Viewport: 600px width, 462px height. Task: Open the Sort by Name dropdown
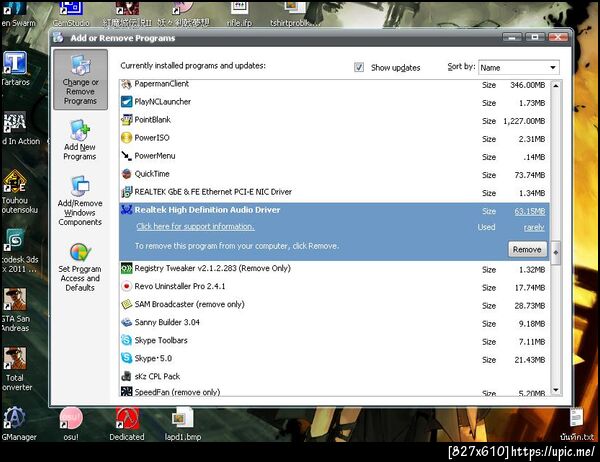pos(519,68)
